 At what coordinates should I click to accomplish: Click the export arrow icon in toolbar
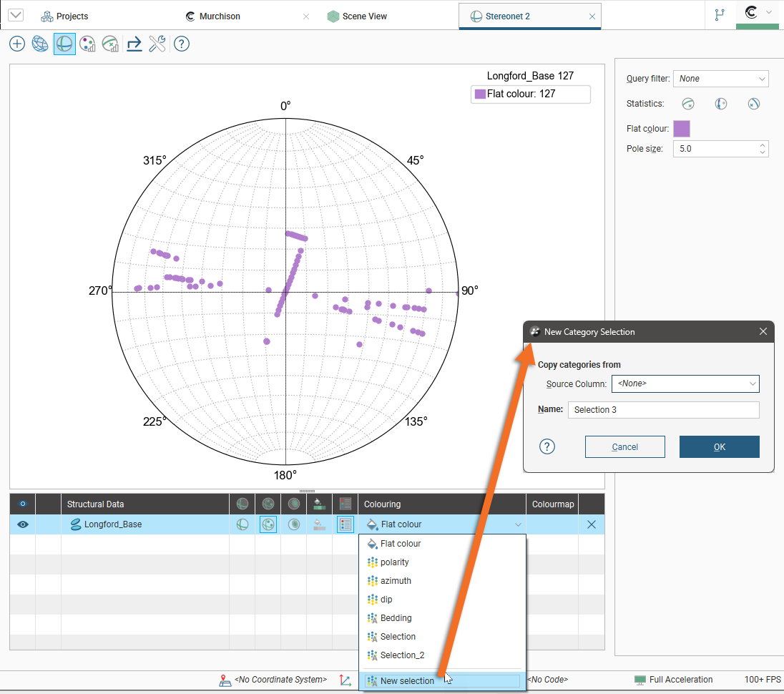134,44
